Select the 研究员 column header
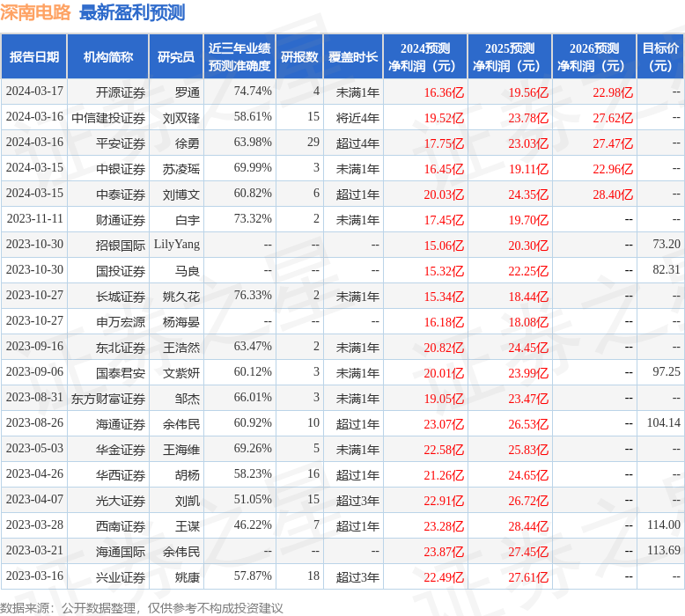685x616 pixels. (176, 56)
